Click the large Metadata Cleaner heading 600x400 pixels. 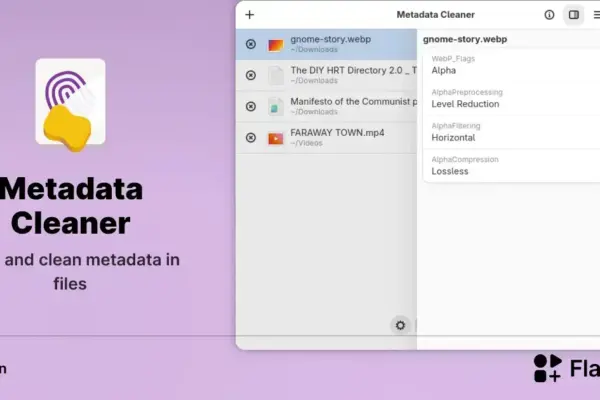[71, 206]
